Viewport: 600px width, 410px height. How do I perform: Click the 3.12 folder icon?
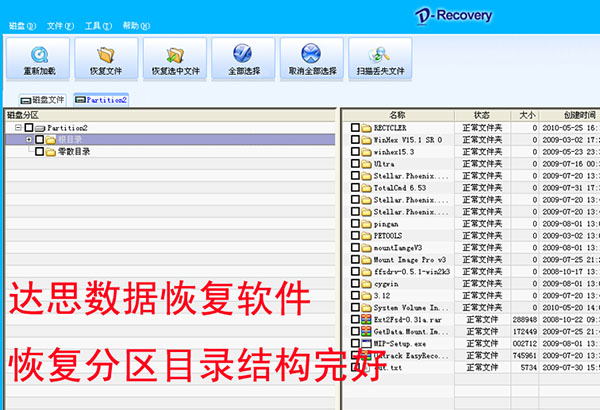click(x=366, y=296)
